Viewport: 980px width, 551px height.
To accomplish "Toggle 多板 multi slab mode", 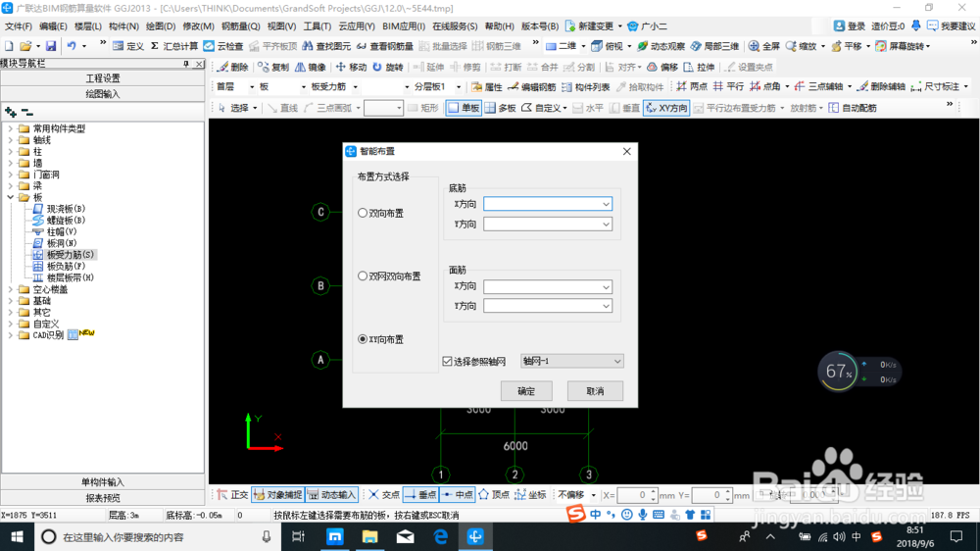I will pos(500,108).
